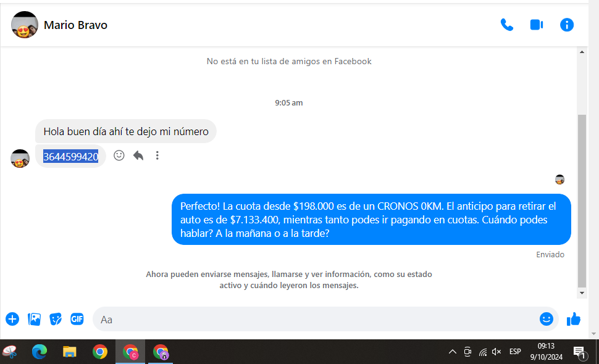Show hidden system tray icons
This screenshot has height=364, width=599.
point(452,352)
